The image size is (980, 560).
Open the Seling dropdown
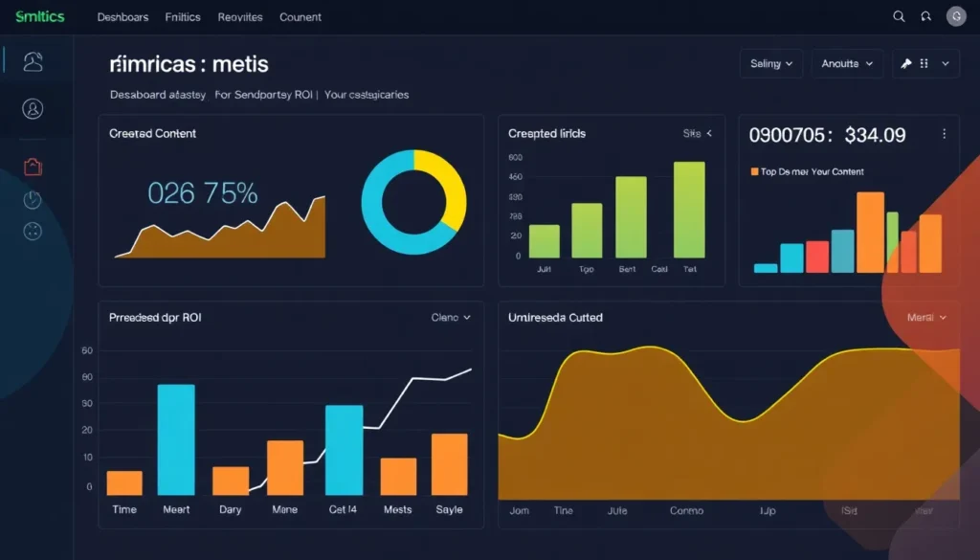point(771,63)
